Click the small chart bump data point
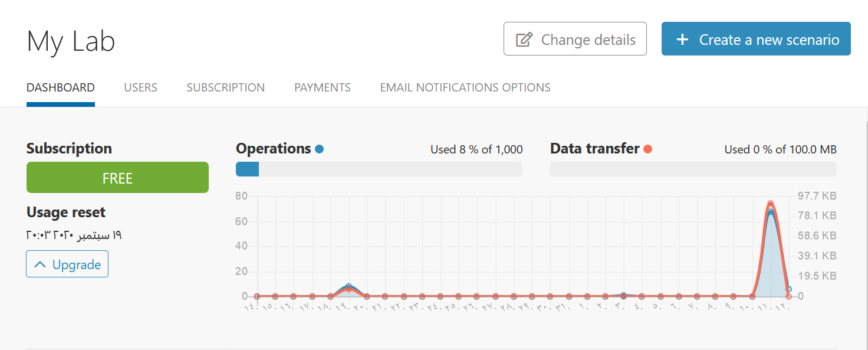 349,286
